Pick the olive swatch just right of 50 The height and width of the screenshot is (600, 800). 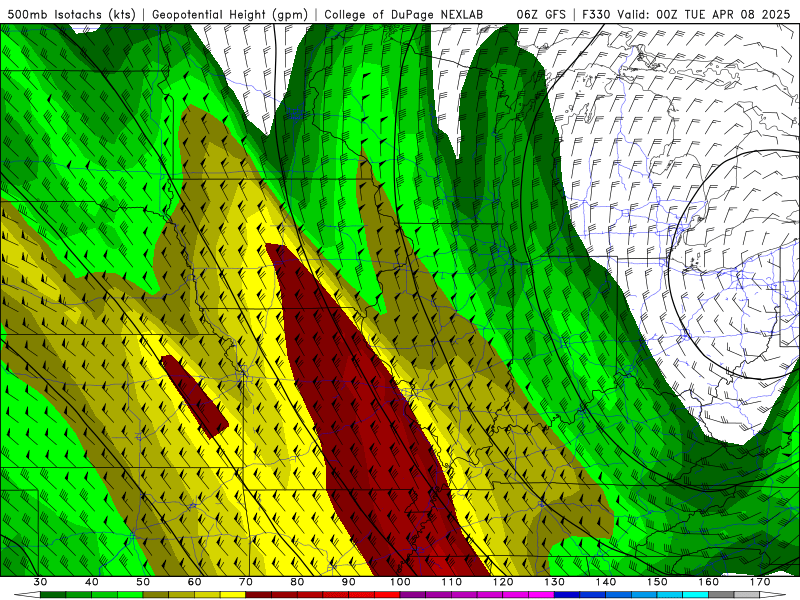click(156, 596)
